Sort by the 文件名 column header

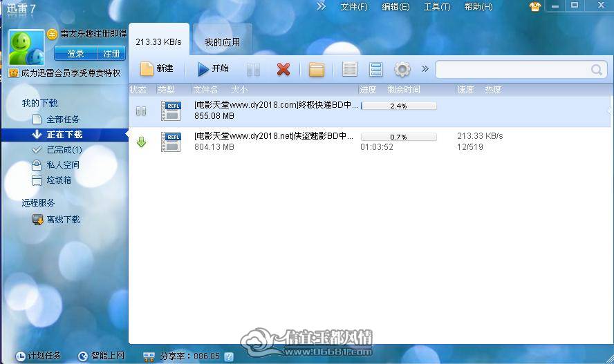coord(205,90)
